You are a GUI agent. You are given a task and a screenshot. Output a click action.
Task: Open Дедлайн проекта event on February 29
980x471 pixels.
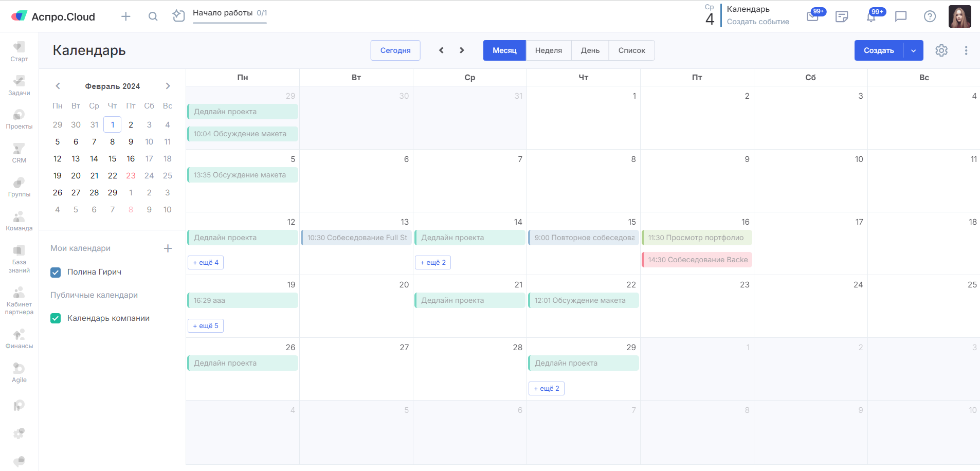tap(583, 363)
